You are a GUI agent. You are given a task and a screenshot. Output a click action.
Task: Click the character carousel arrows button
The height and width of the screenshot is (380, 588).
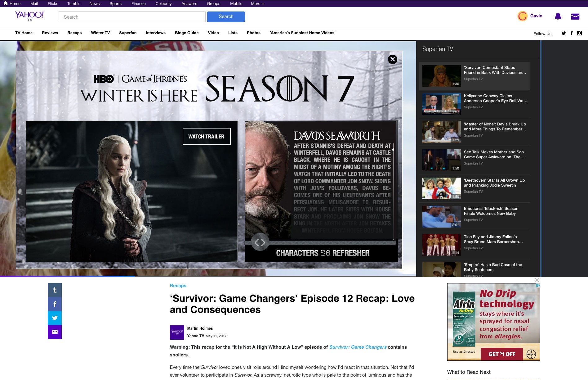260,242
